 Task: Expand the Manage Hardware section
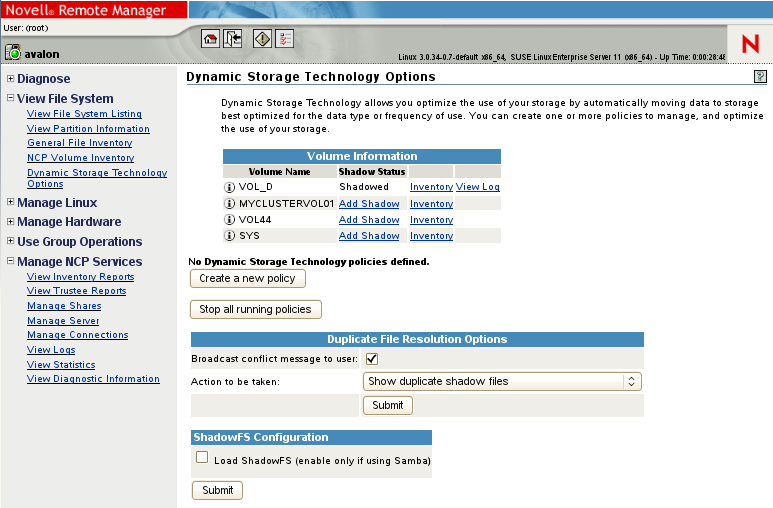click(10, 221)
